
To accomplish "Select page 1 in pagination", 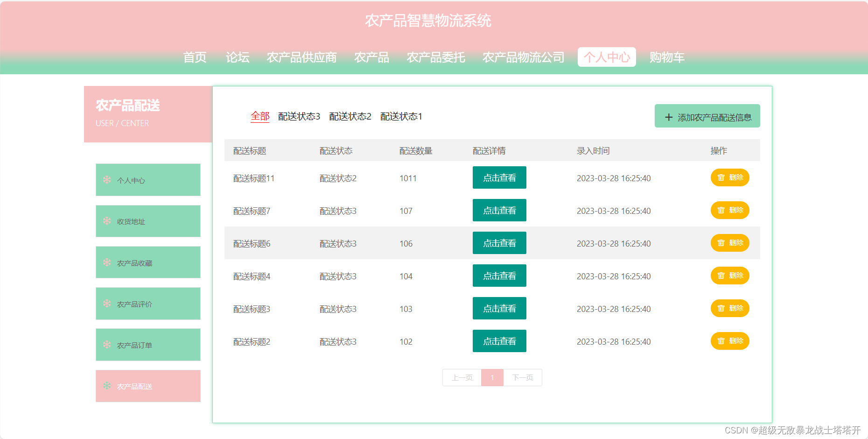I will tap(492, 377).
